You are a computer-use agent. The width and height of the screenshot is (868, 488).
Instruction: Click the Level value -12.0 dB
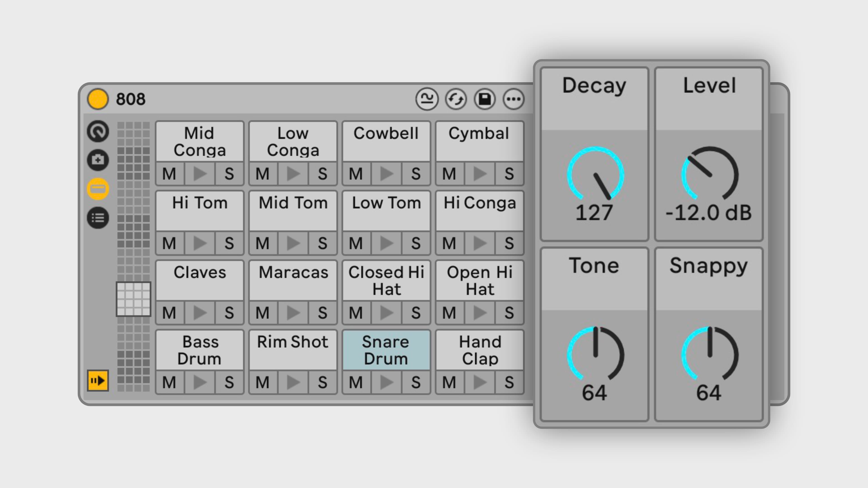709,213
